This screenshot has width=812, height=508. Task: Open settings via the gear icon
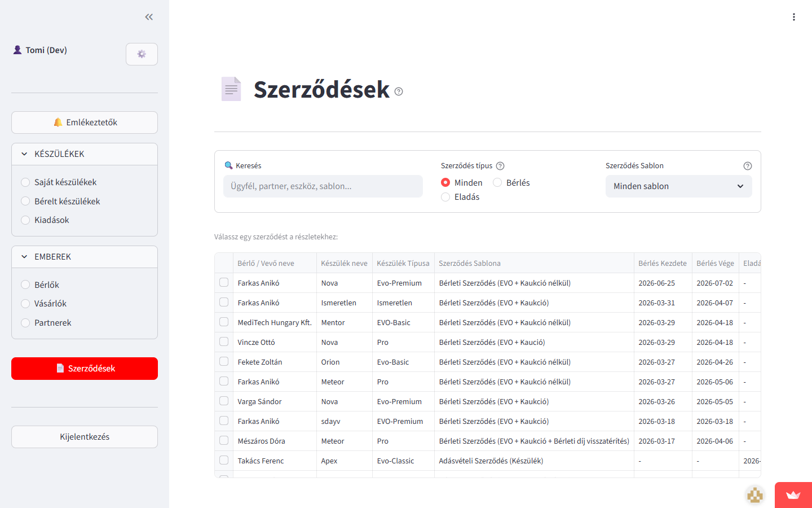[142, 54]
